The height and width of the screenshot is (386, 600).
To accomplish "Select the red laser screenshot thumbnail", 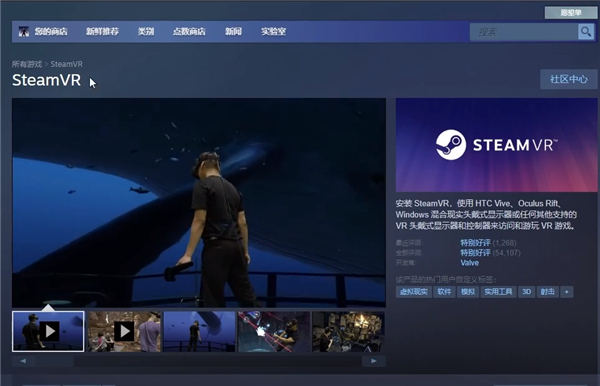I will pos(274,331).
